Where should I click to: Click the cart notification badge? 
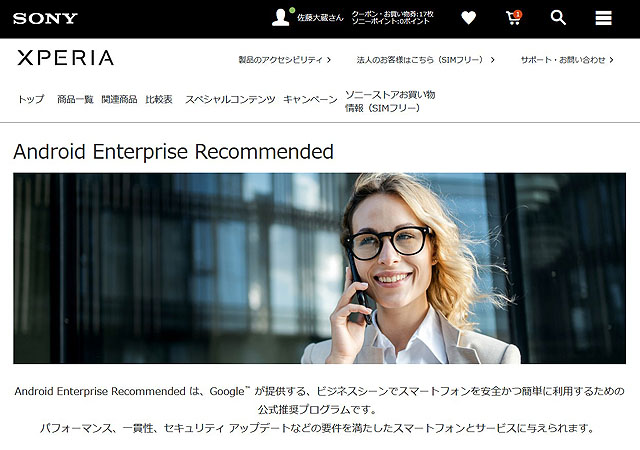518,14
